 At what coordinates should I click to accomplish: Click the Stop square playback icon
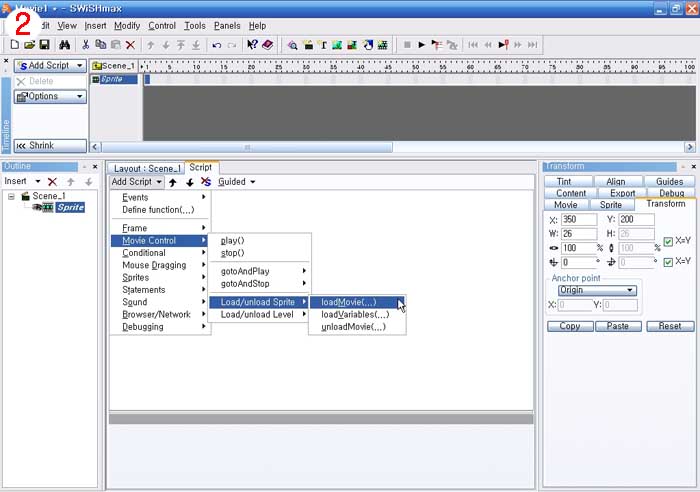(x=407, y=45)
